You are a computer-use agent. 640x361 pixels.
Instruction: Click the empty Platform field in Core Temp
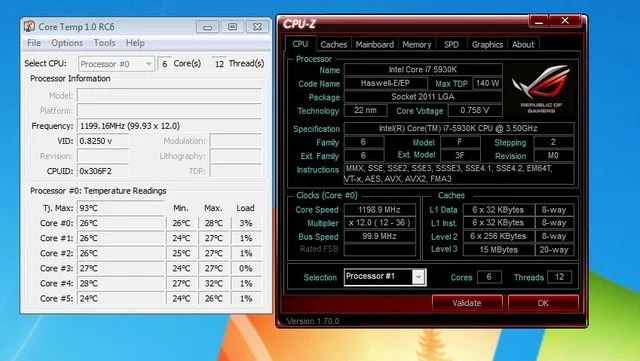click(169, 111)
